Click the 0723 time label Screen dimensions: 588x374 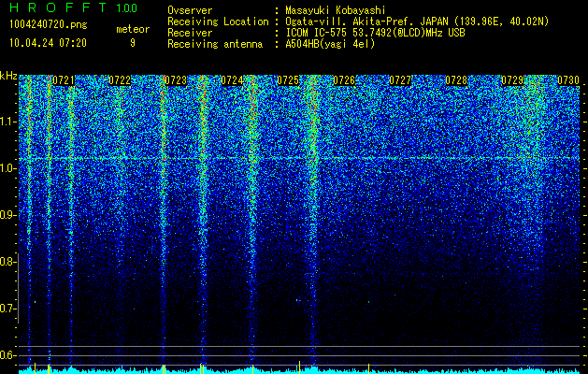pyautogui.click(x=176, y=80)
